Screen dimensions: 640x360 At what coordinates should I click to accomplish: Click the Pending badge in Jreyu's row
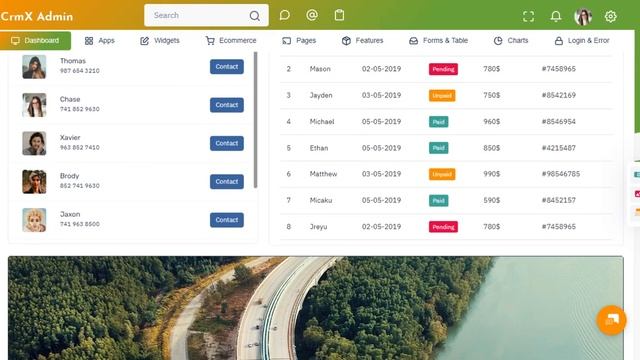tap(443, 227)
